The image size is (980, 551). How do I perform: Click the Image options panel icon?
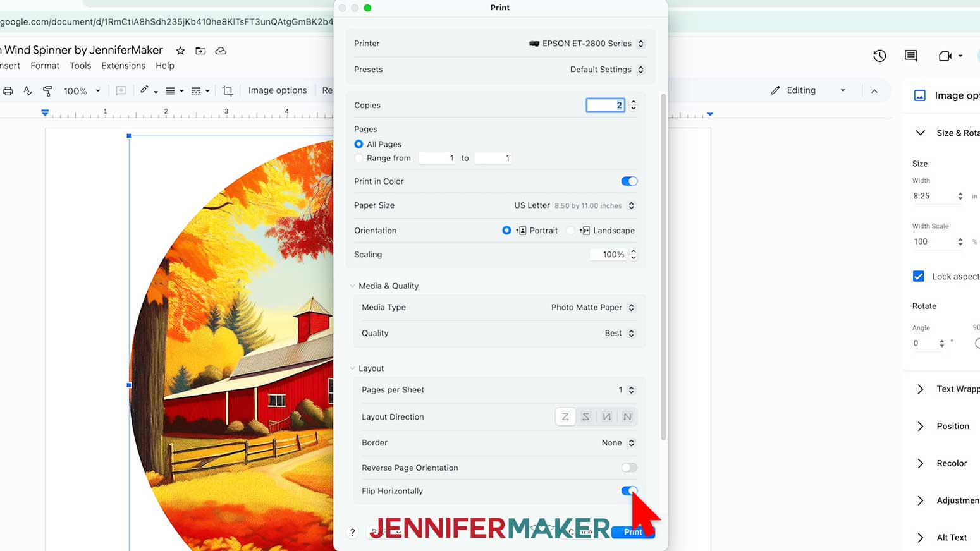pyautogui.click(x=920, y=95)
